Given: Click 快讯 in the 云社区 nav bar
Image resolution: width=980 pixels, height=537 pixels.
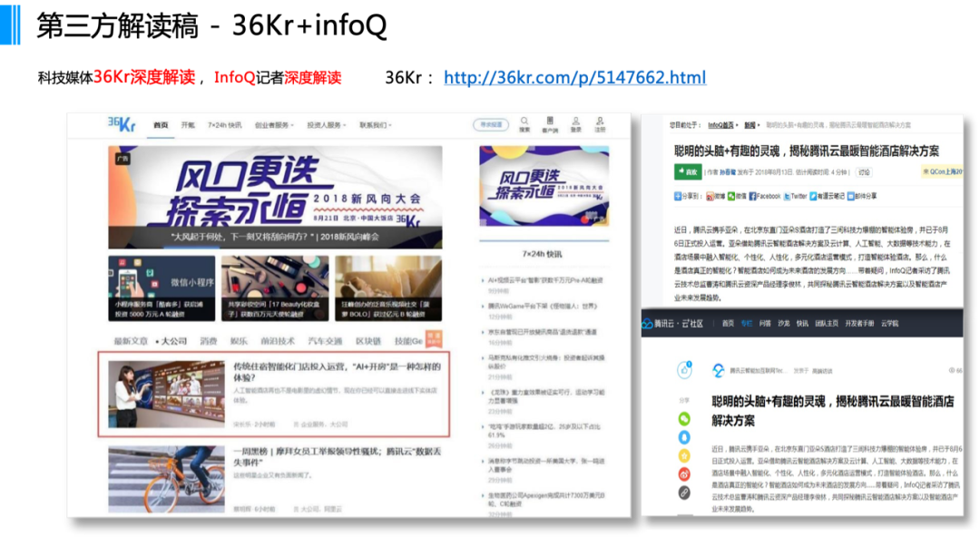Looking at the screenshot, I should [802, 323].
